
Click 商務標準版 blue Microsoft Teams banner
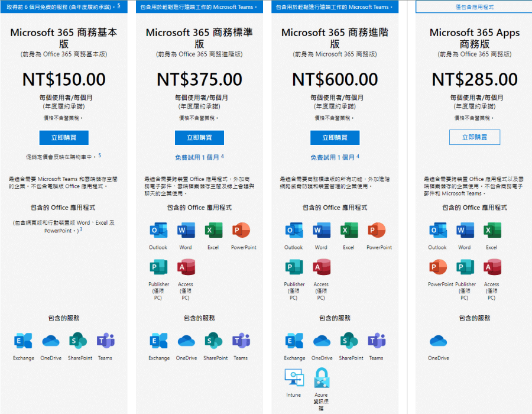pos(200,7)
